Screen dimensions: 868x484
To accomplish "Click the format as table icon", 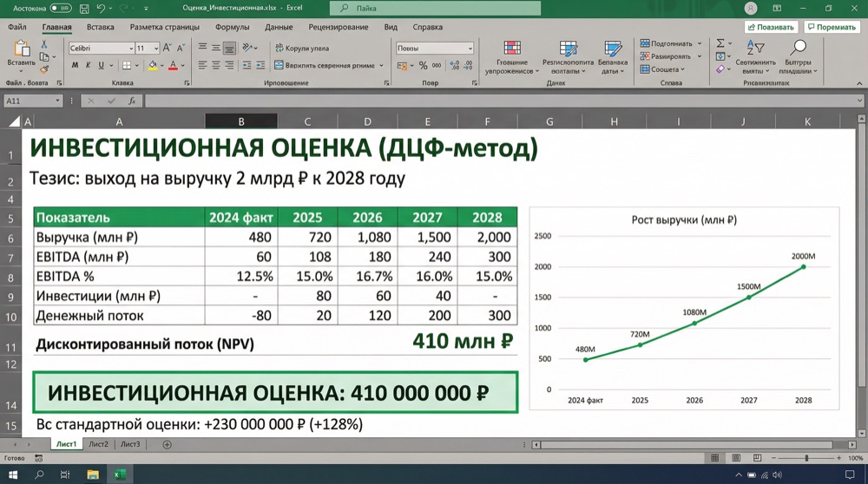I will 568,49.
